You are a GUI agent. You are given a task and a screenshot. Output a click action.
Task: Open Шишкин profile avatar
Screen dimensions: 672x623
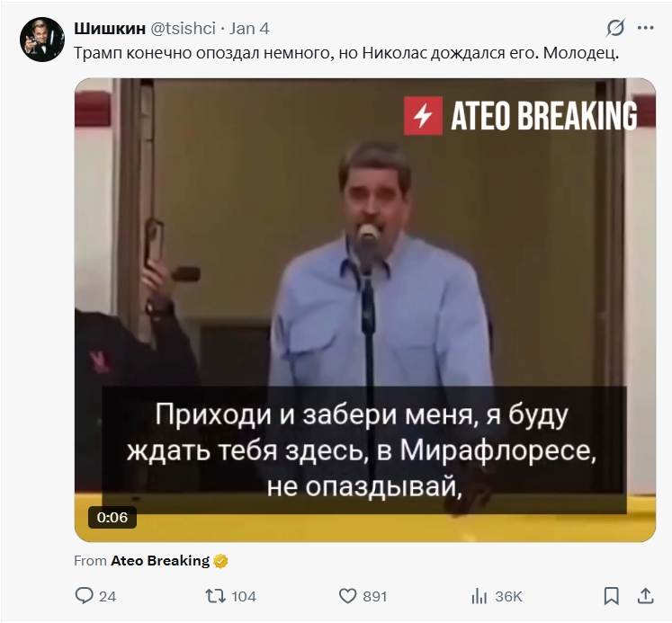(42, 40)
